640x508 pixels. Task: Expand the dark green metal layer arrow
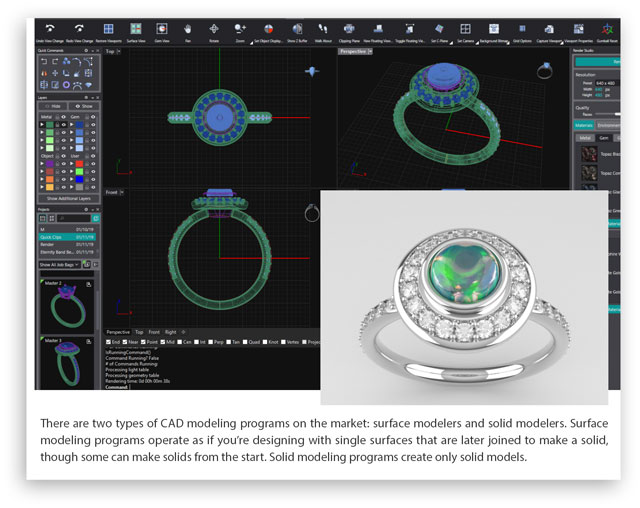(42, 124)
